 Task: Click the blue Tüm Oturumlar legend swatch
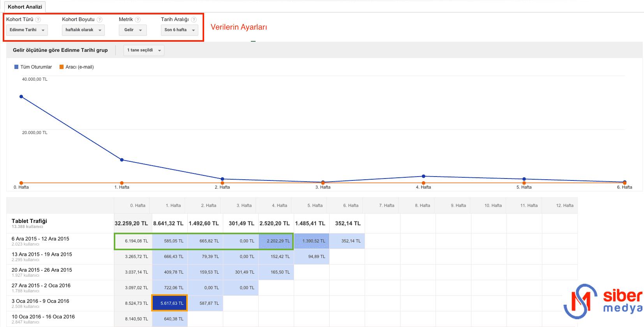click(16, 67)
